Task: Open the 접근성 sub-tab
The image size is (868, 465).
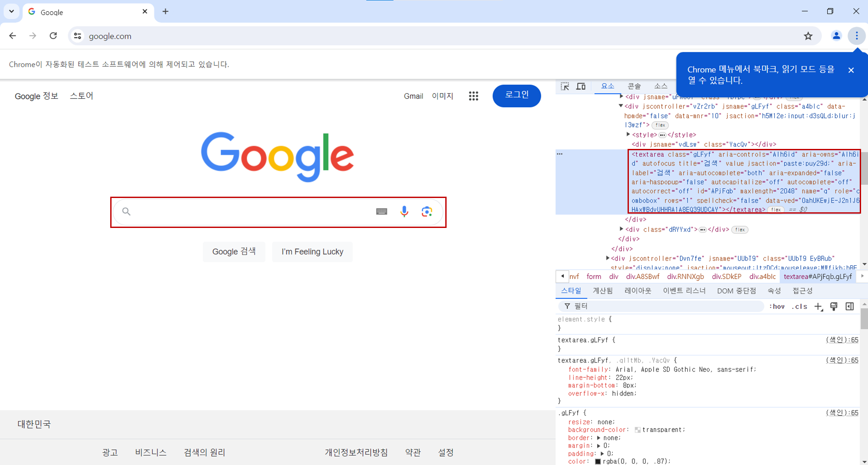Action: [802, 290]
